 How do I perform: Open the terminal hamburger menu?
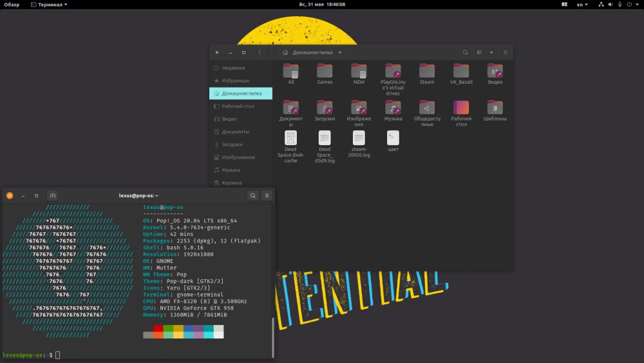click(267, 195)
